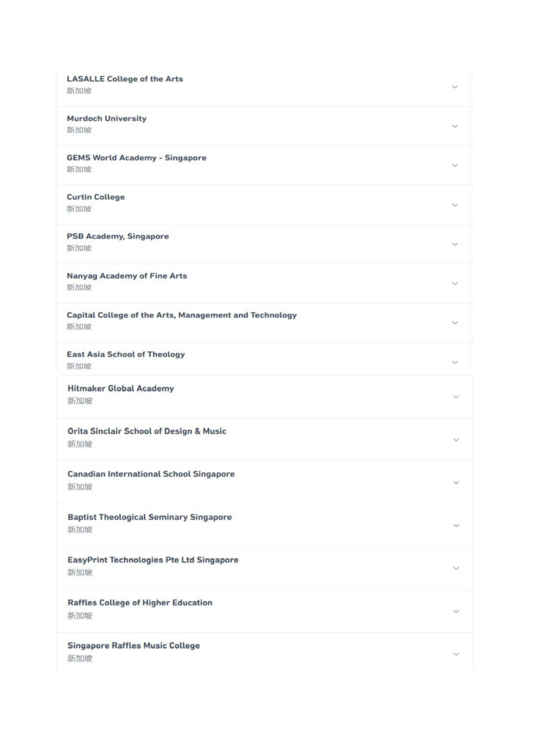Open the Canadian International School Singapore chevron
The height and width of the screenshot is (756, 535).
(x=456, y=483)
